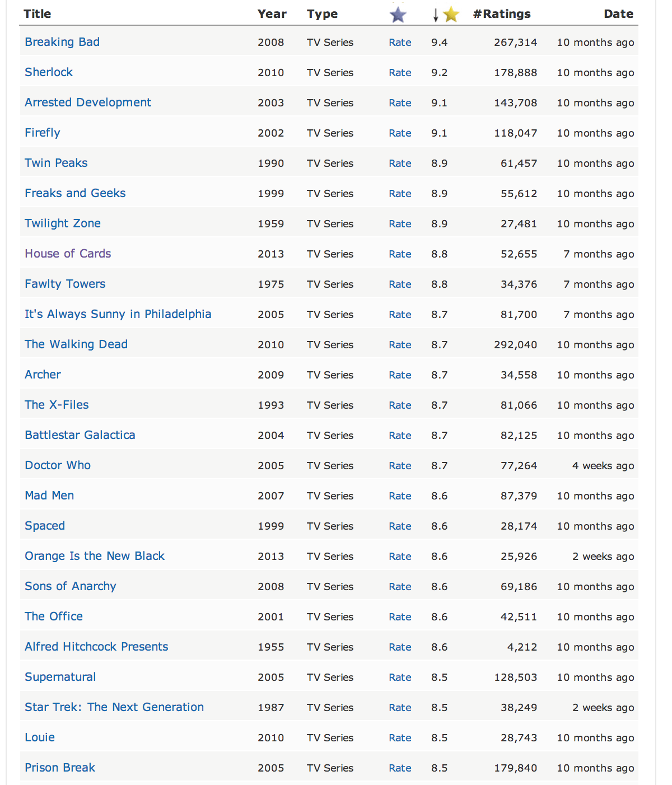Sort the list by the Type header
The height and width of the screenshot is (785, 672).
tap(323, 14)
